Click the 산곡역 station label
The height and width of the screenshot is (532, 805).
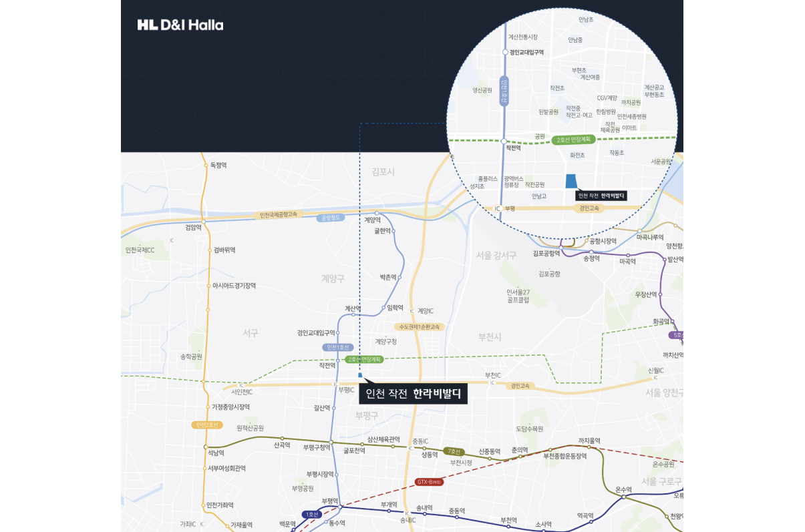(282, 445)
